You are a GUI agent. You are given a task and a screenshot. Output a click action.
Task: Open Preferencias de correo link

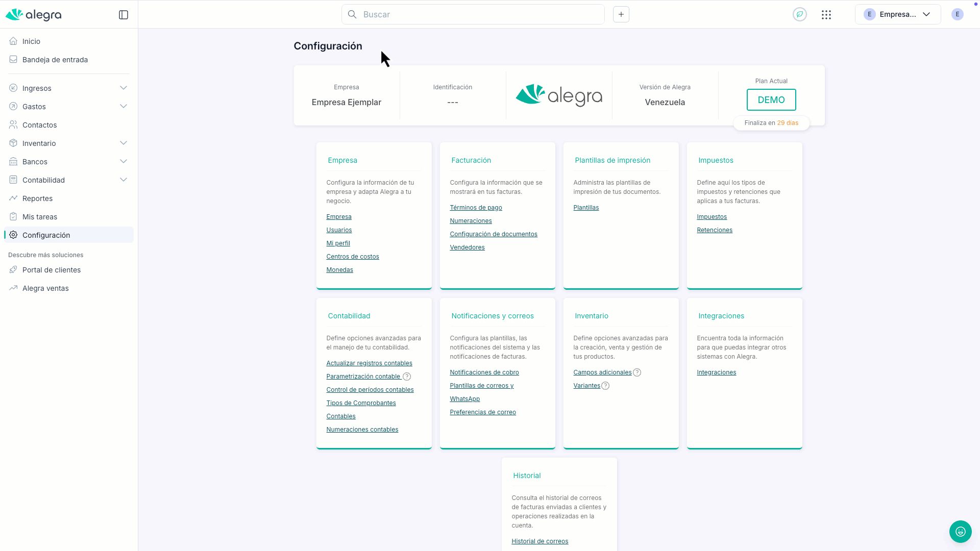point(483,412)
